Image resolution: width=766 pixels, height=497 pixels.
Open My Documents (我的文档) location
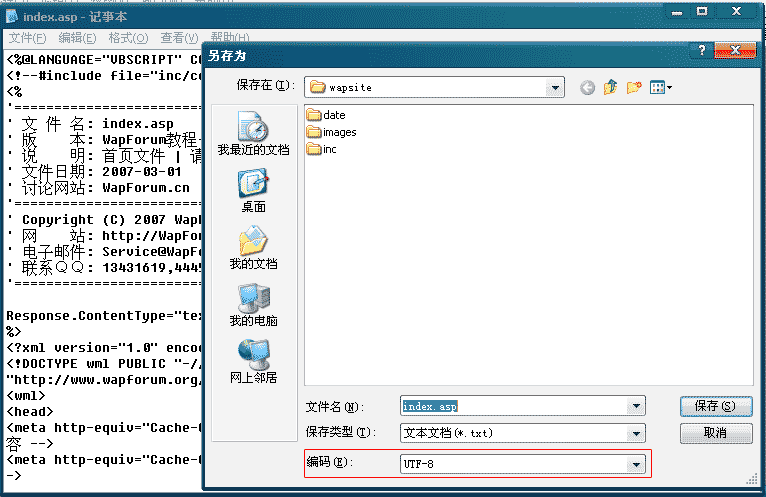click(253, 248)
